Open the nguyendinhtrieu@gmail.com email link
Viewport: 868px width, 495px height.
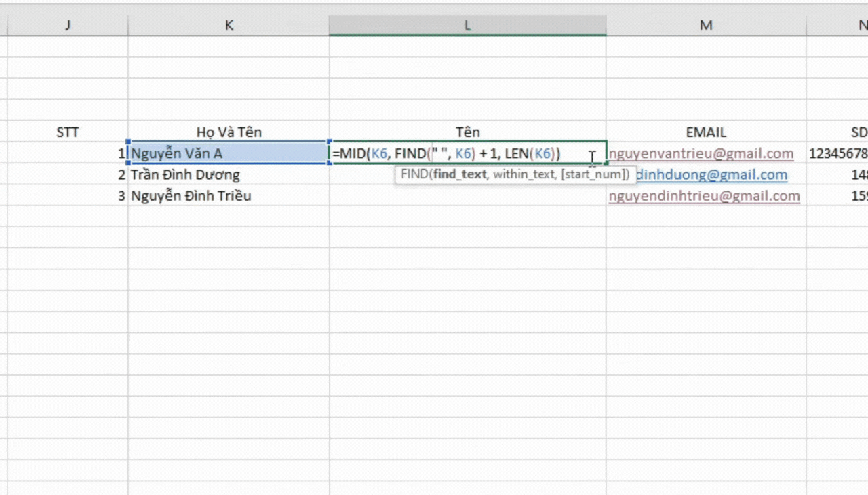[x=704, y=196]
